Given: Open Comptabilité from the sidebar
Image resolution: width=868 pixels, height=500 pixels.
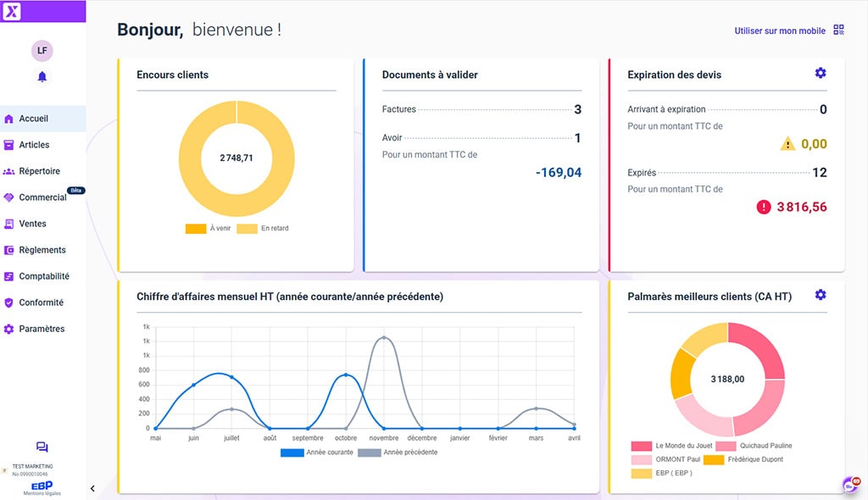Looking at the screenshot, I should pyautogui.click(x=42, y=276).
